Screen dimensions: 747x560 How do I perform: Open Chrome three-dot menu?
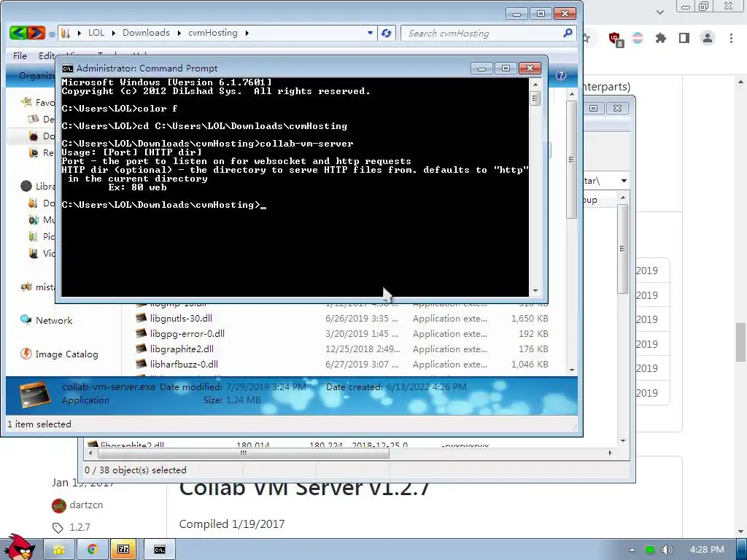click(731, 38)
